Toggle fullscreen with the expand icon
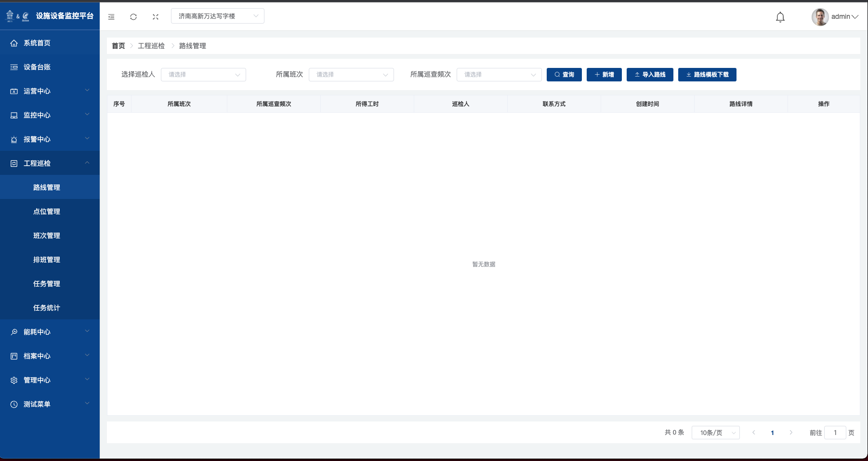This screenshot has height=461, width=868. click(156, 17)
